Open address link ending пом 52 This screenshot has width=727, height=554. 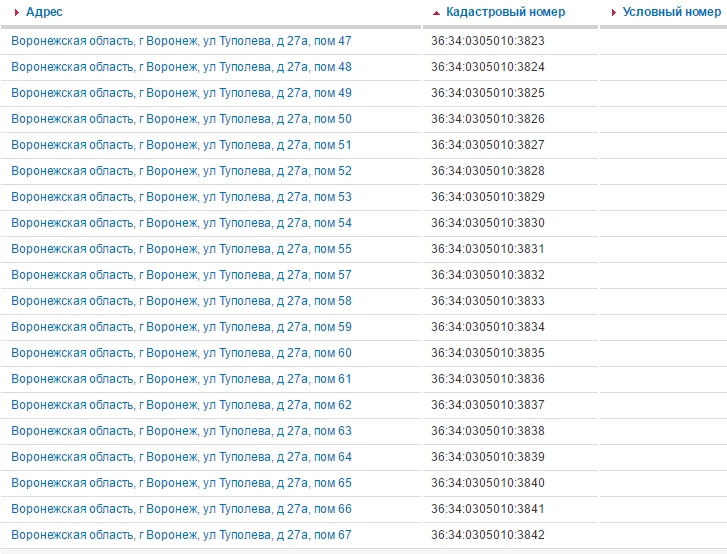point(181,171)
